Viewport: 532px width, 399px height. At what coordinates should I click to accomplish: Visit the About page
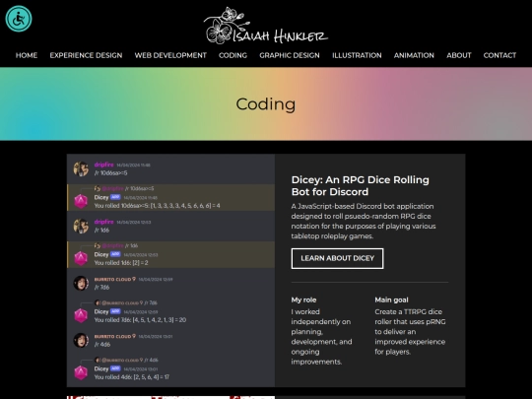pos(459,55)
